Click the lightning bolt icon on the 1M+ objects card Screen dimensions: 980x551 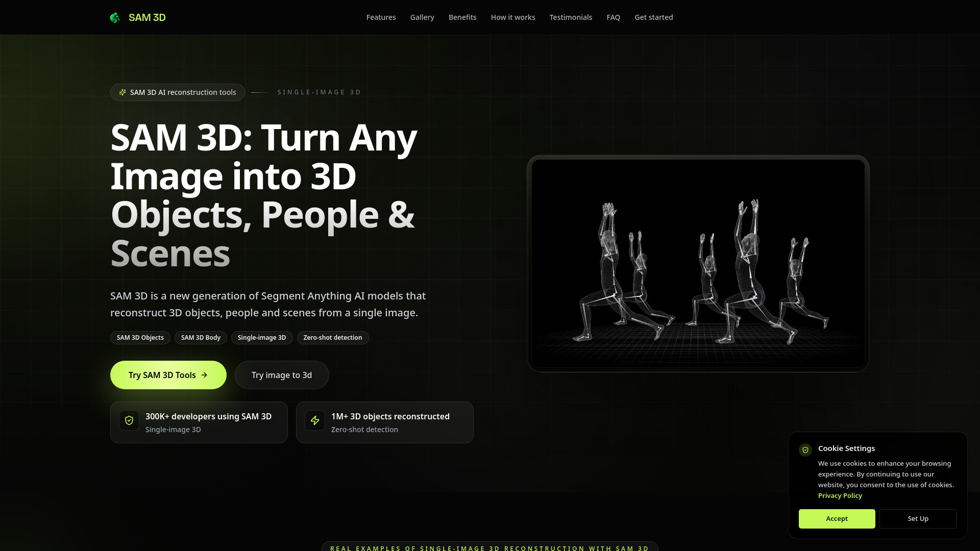pyautogui.click(x=315, y=420)
